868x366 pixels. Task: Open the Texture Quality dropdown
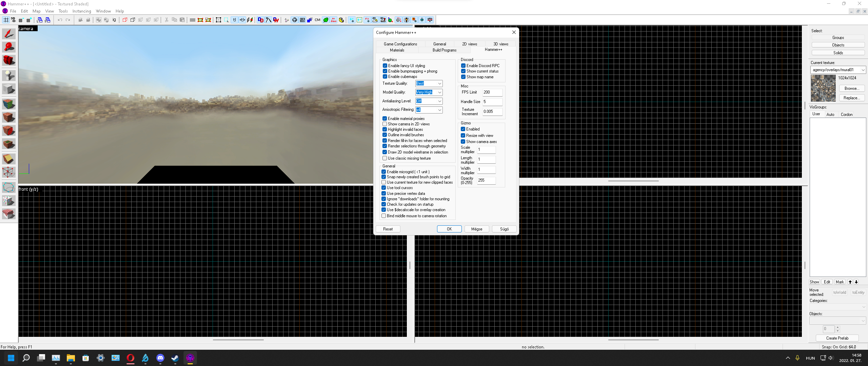[439, 83]
